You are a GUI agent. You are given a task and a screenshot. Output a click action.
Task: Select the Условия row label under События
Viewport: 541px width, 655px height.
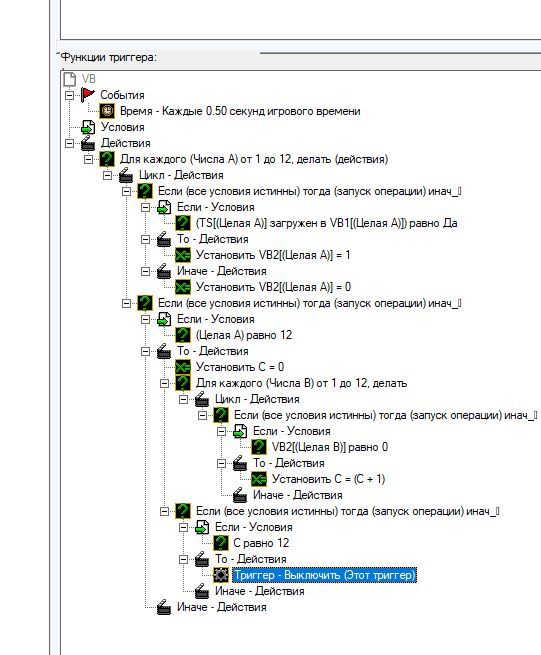pos(123,127)
